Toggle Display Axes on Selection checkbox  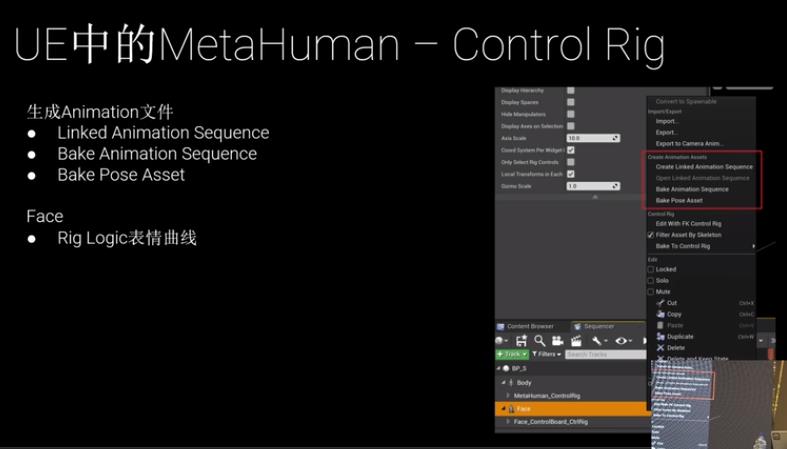point(571,126)
